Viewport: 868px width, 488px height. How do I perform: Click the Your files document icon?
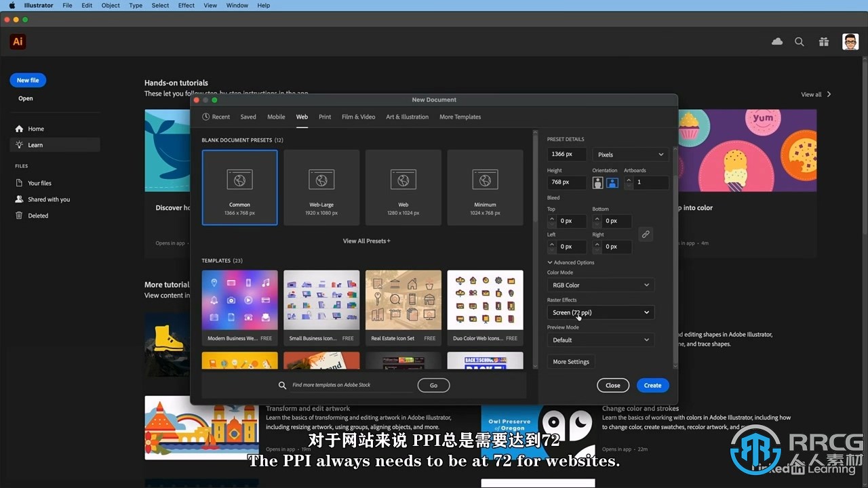(19, 183)
